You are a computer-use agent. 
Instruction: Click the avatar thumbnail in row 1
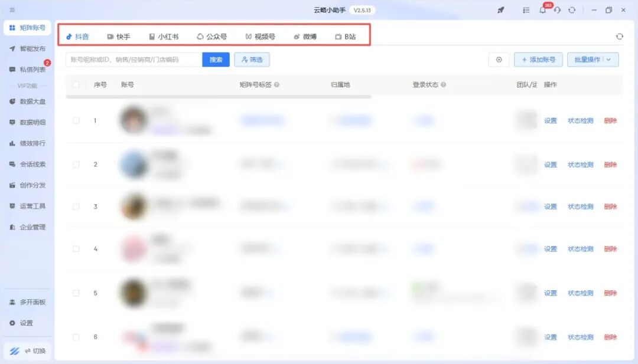tap(133, 120)
